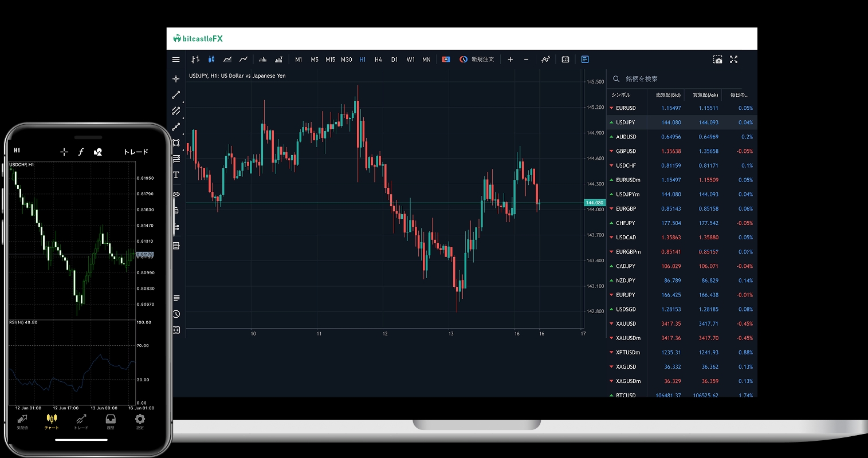Select the trend line drawing tool
Viewport: 868px width, 458px height.
coord(176,95)
